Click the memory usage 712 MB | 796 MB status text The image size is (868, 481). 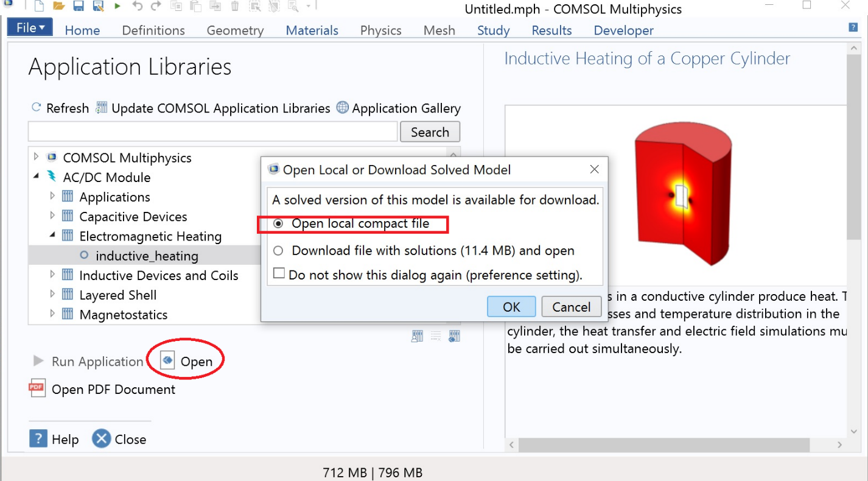point(373,472)
